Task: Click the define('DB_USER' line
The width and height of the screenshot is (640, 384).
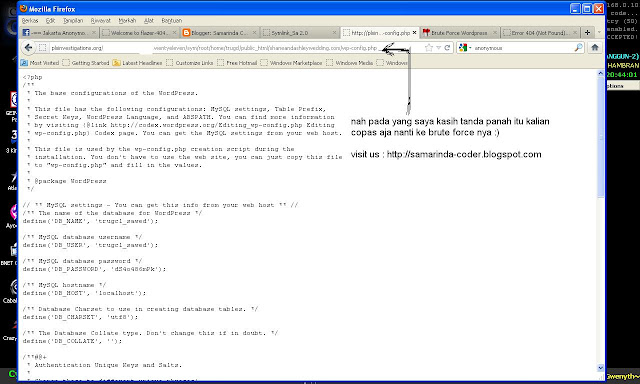Action: pos(90,245)
